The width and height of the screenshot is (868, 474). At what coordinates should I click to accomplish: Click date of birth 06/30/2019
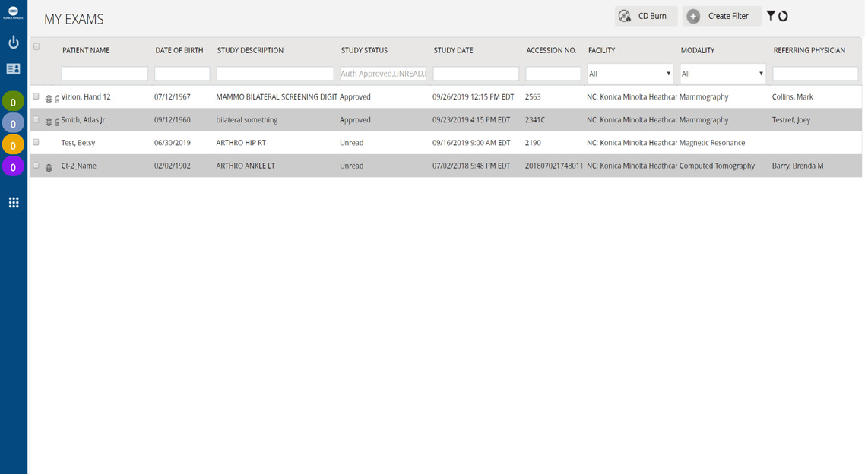coord(173,143)
